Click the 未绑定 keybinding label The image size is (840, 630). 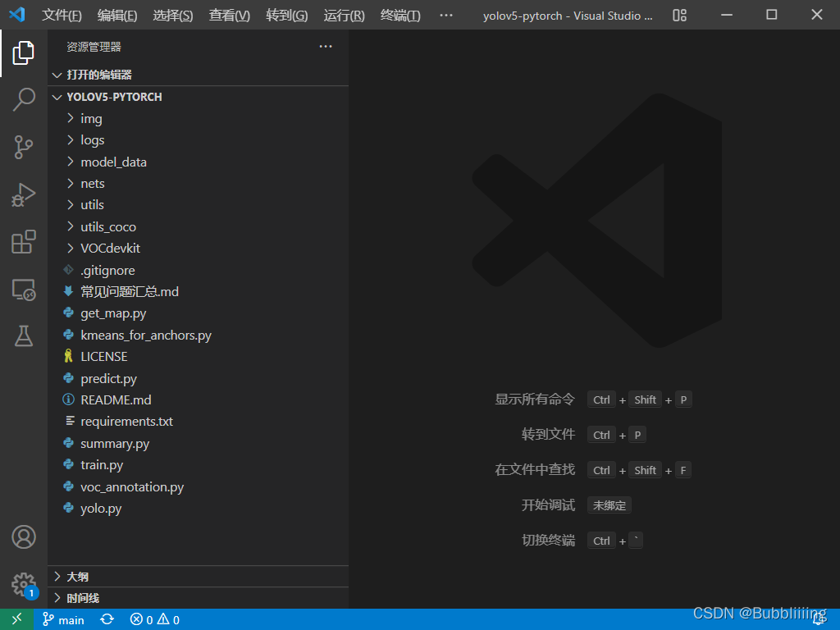609,505
